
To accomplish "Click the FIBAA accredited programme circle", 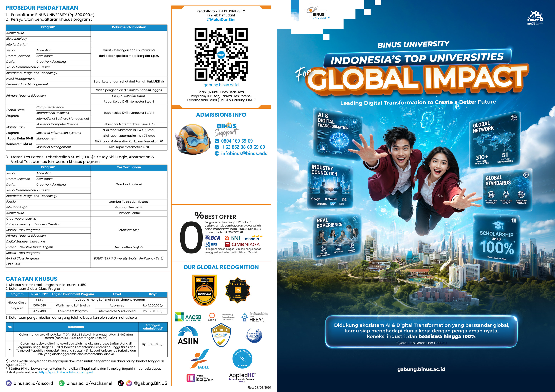I will pyautogui.click(x=242, y=358).
